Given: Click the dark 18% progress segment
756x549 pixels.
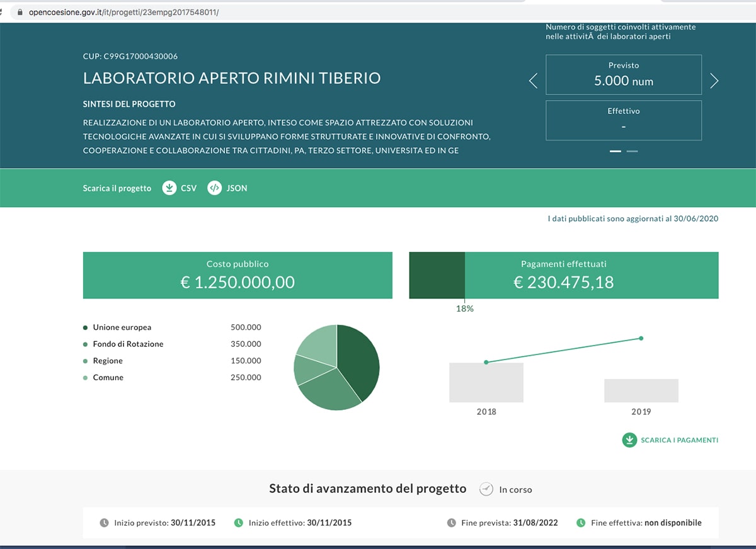Looking at the screenshot, I should [x=437, y=275].
